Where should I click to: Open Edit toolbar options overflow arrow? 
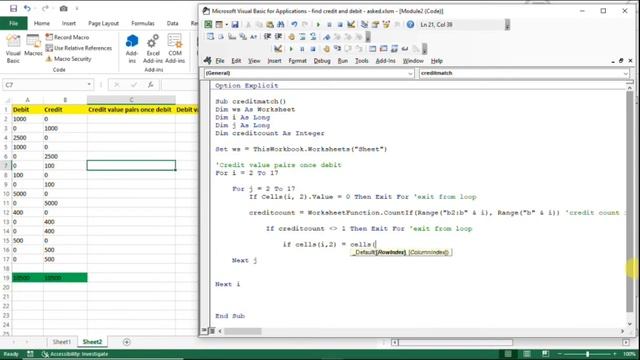pyautogui.click(x=368, y=37)
